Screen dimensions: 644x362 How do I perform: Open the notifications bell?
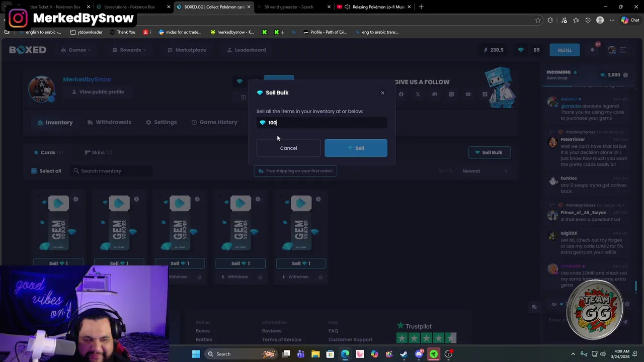click(x=593, y=50)
